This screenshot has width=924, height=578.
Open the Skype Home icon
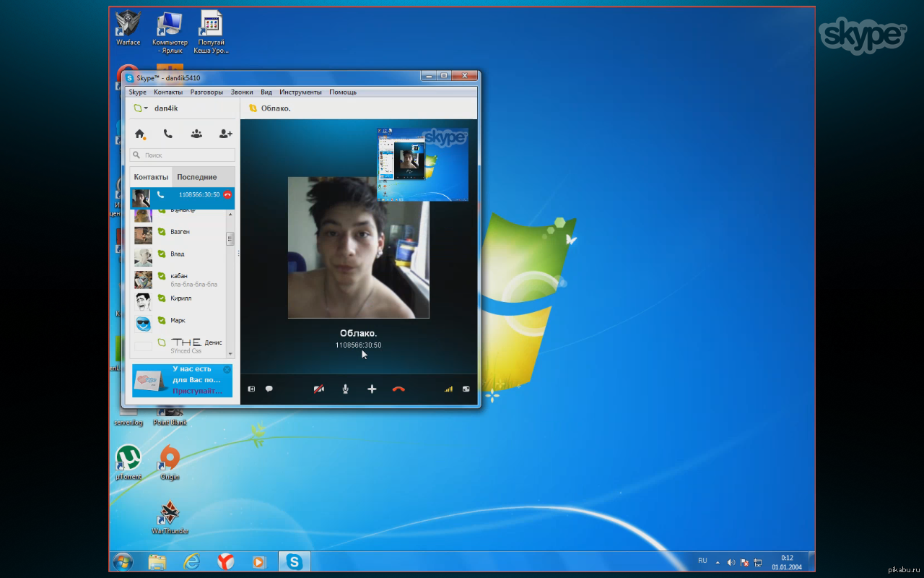pyautogui.click(x=140, y=134)
